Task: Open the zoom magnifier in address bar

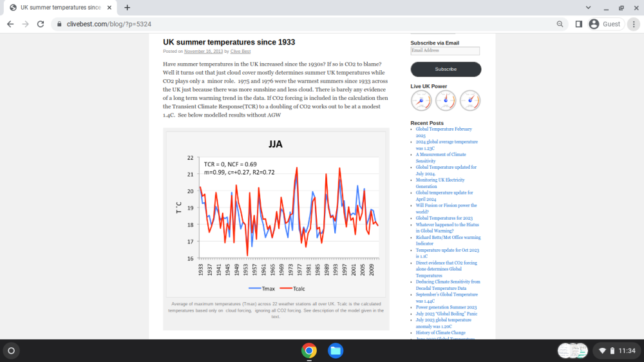Action: pos(560,24)
